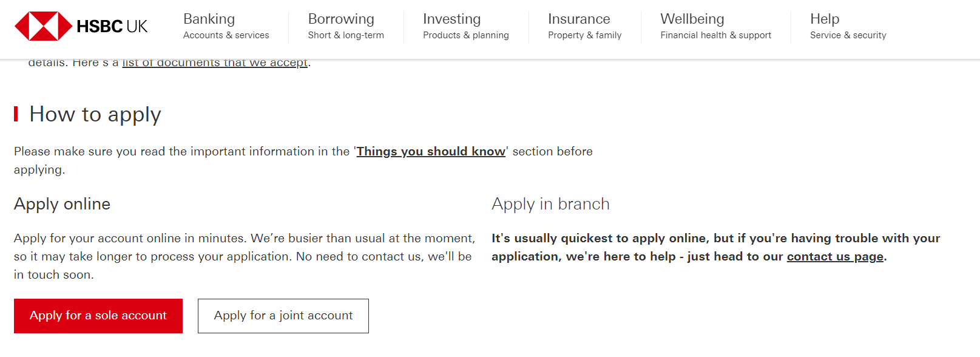The height and width of the screenshot is (357, 980).
Task: Select 'Service & security' under Help
Action: (x=848, y=35)
